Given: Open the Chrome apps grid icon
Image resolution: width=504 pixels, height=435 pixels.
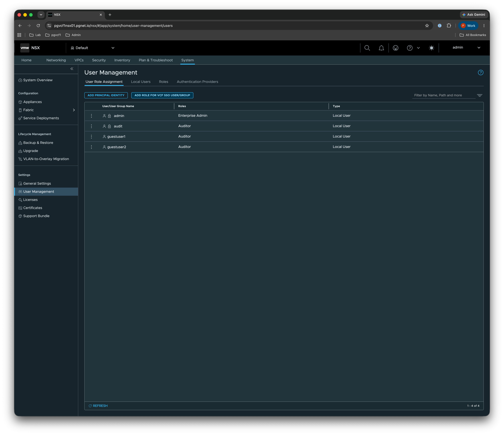Looking at the screenshot, I should (x=19, y=35).
